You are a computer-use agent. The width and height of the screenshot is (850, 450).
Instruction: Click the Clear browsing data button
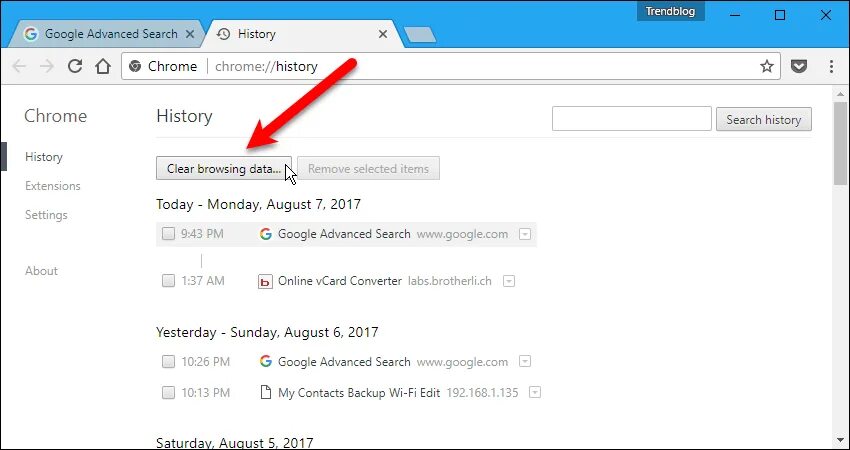pos(224,168)
